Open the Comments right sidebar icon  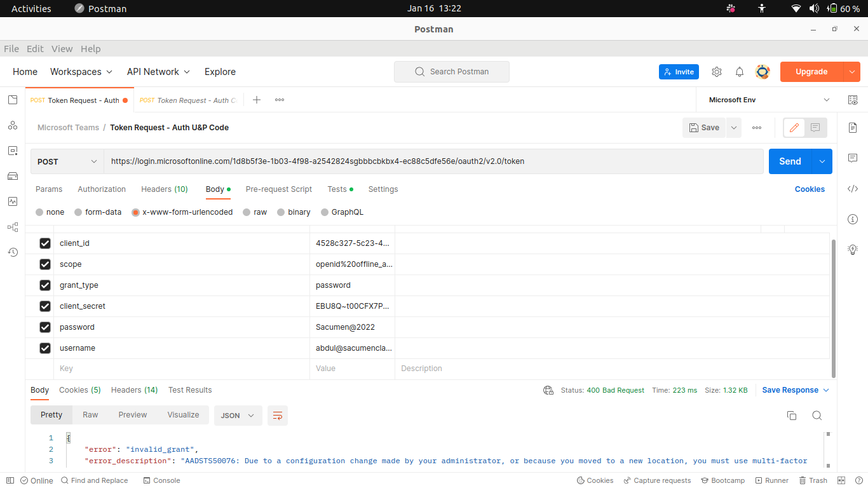click(853, 158)
